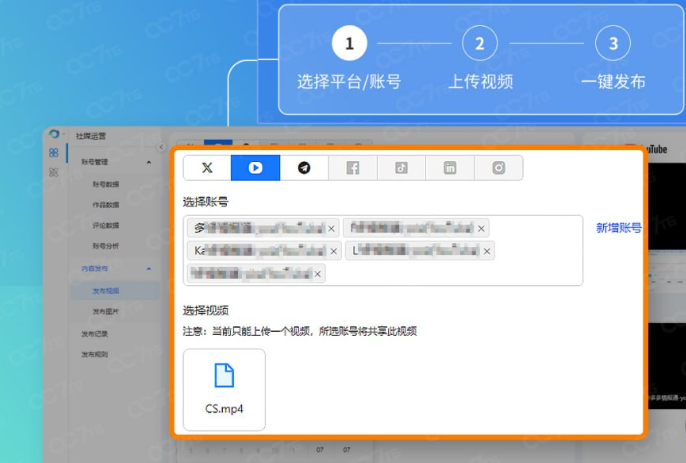Collapse the sidebar with the left chevron
The width and height of the screenshot is (686, 463).
[161, 147]
